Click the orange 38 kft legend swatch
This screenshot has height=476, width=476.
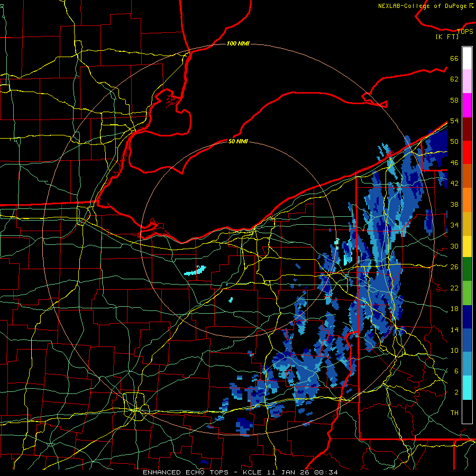click(467, 200)
